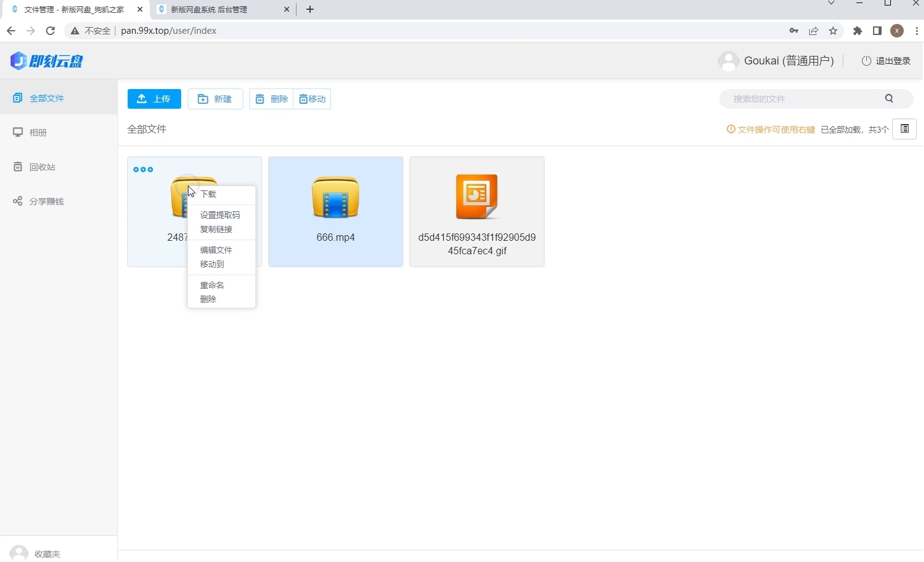The image size is (924, 562).
Task: Open the saved passwords key icon
Action: click(x=794, y=31)
